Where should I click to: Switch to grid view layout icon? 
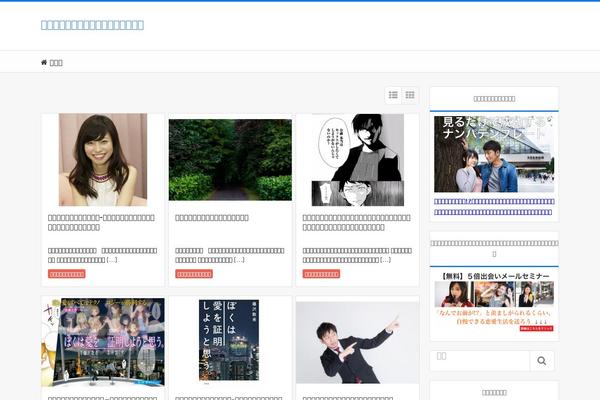point(410,95)
